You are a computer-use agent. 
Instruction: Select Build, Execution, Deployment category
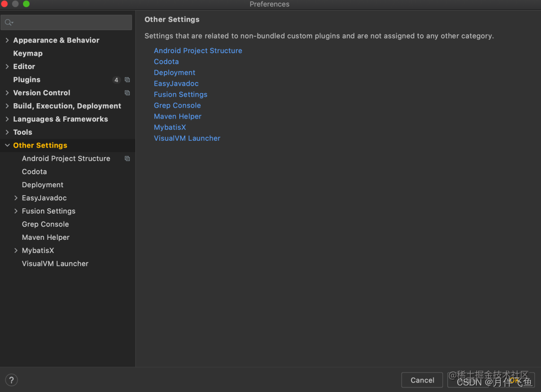point(67,106)
